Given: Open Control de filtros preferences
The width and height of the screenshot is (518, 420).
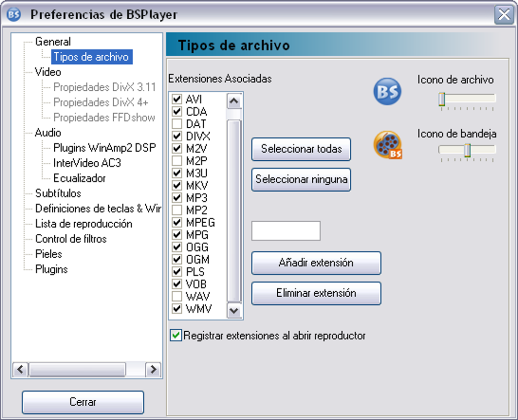Looking at the screenshot, I should [71, 239].
